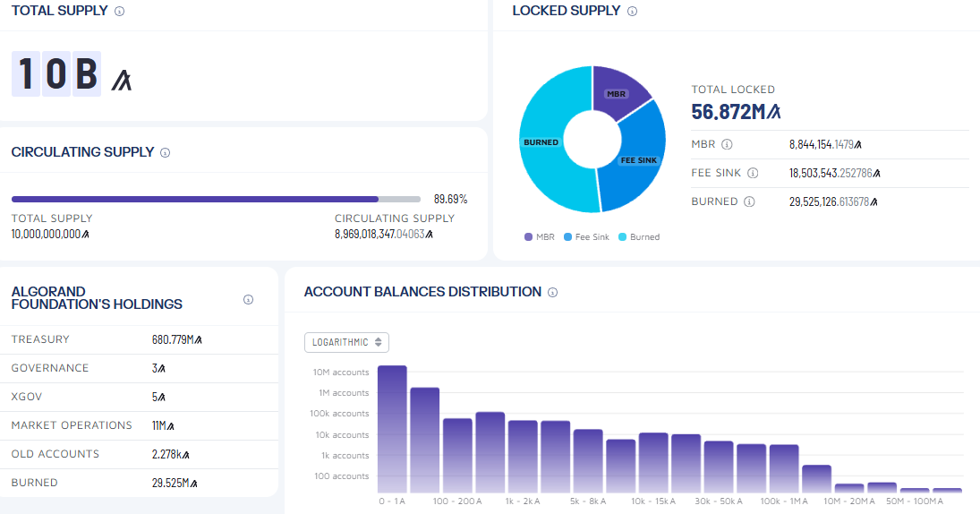Click the Fee Sink slice of the donut
The width and height of the screenshot is (980, 514).
(638, 160)
